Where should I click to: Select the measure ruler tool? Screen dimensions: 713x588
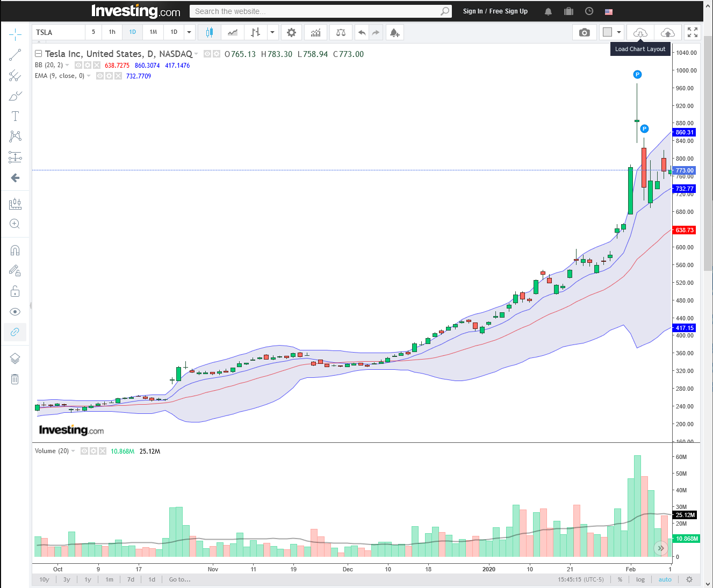point(15,204)
